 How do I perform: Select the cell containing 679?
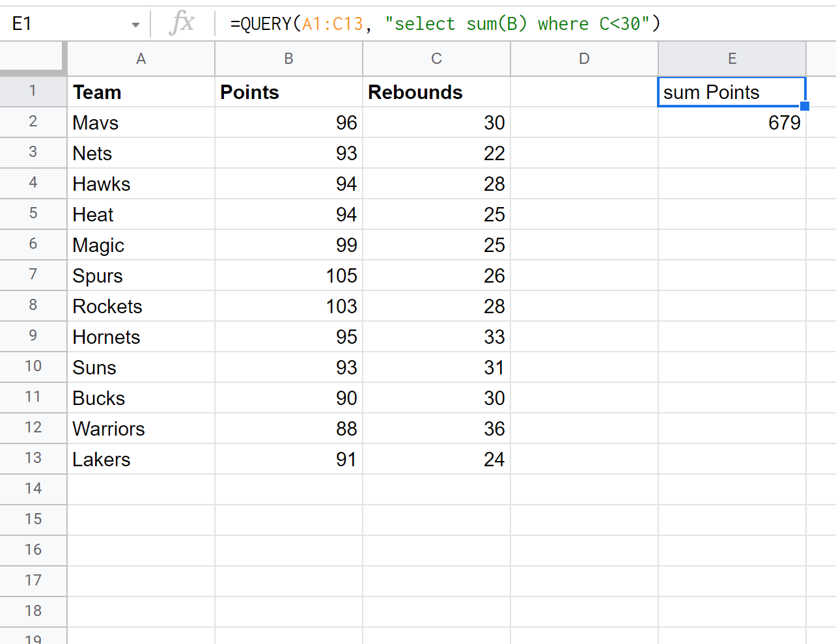click(732, 122)
